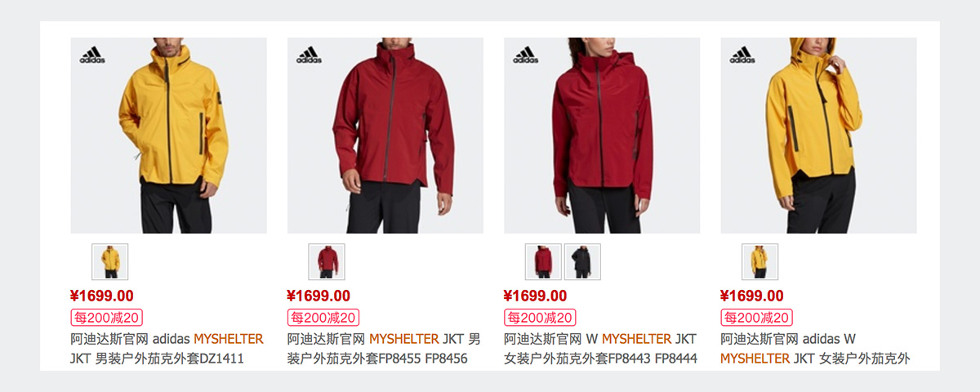Open product title with FP8455 FP8456
The image size is (980, 392).
384,349
